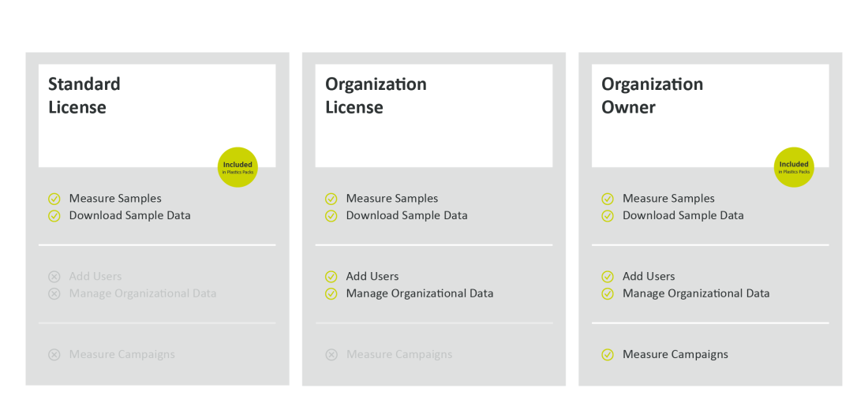
Task: Select the Standard License title card
Action: pyautogui.click(x=157, y=116)
